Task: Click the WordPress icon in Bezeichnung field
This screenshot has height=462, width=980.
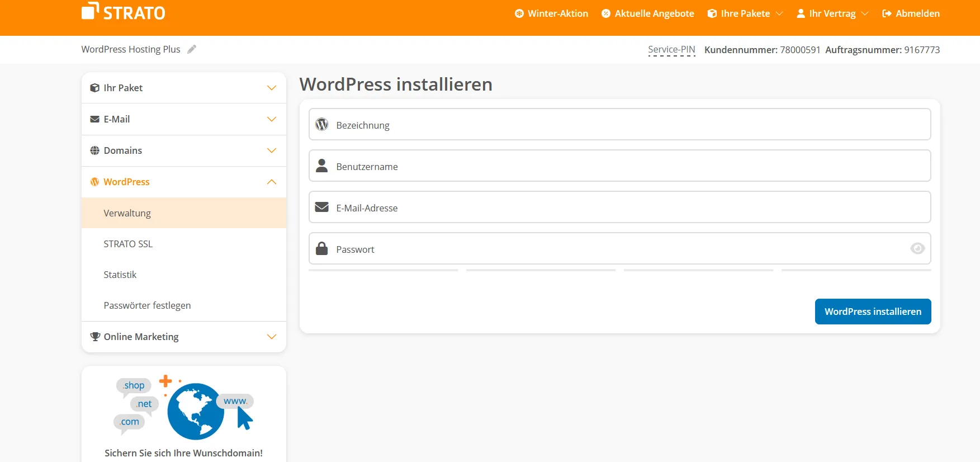Action: (322, 124)
